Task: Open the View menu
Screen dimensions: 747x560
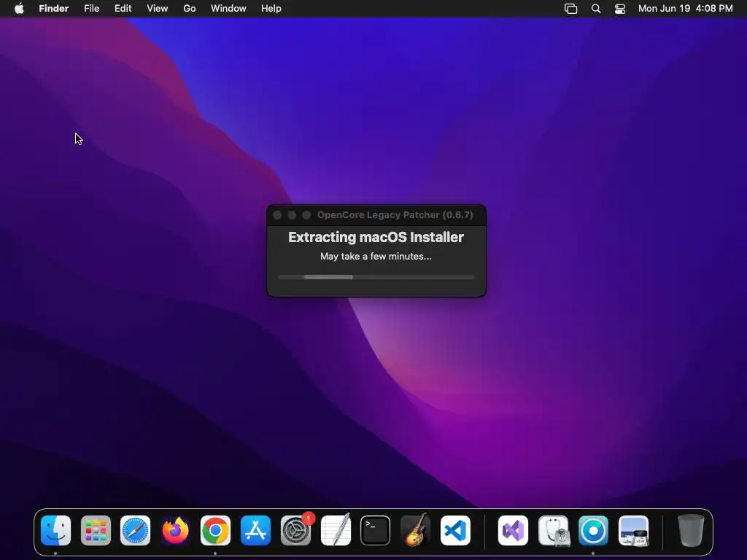Action: [158, 9]
